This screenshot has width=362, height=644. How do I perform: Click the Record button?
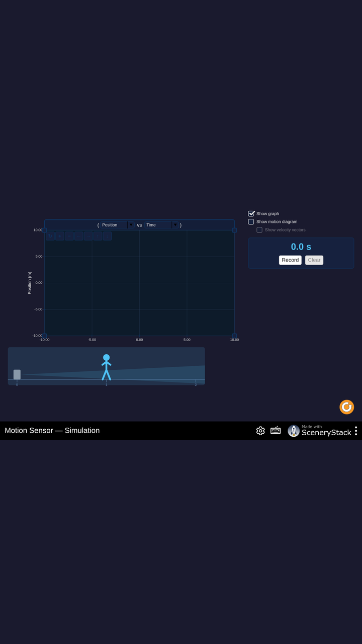coord(290,260)
